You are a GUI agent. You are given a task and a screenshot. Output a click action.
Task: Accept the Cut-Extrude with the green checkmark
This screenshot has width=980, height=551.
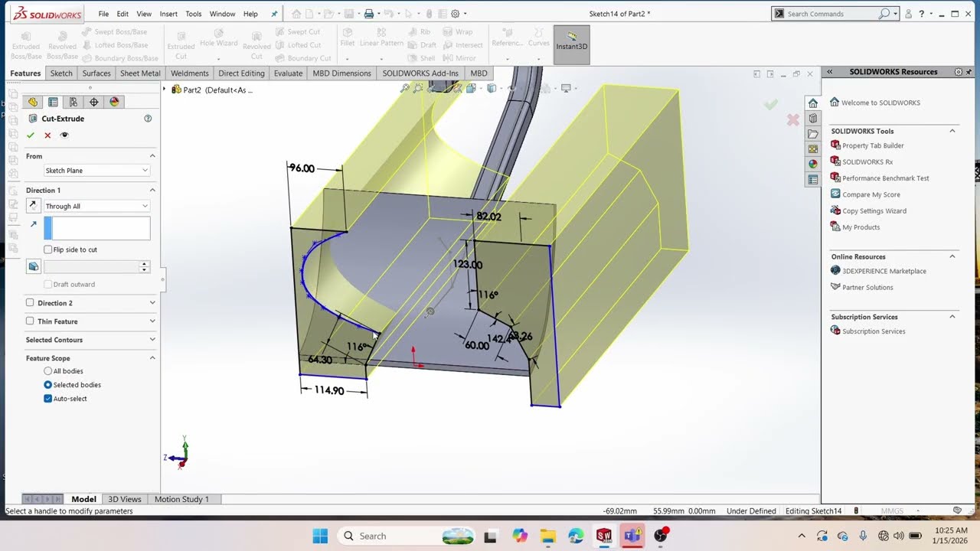31,135
